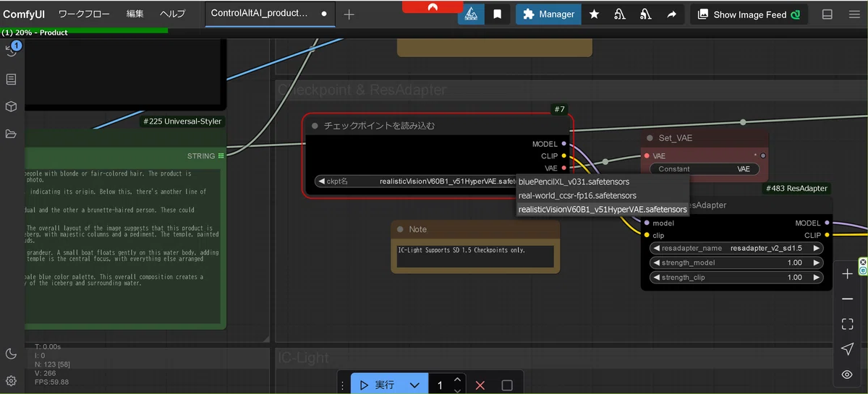
Task: Open the resadapter_name combo field
Action: coord(736,248)
